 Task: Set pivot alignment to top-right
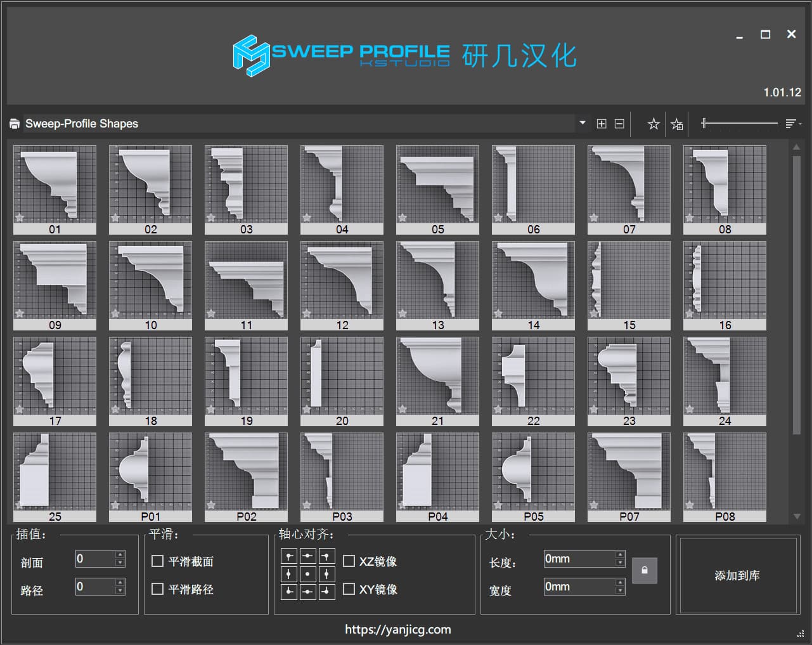tap(326, 557)
